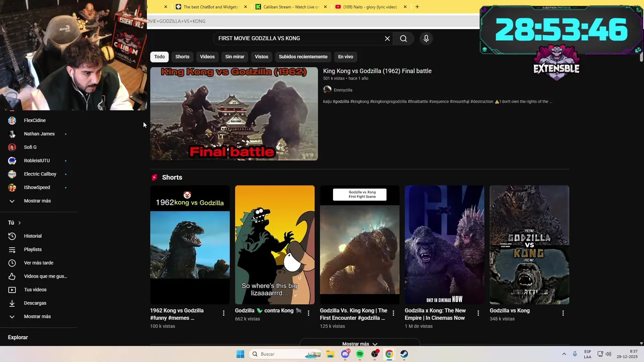Switch to The best ChatBot and Widgets tab
This screenshot has height=362, width=644.
[x=210, y=7]
